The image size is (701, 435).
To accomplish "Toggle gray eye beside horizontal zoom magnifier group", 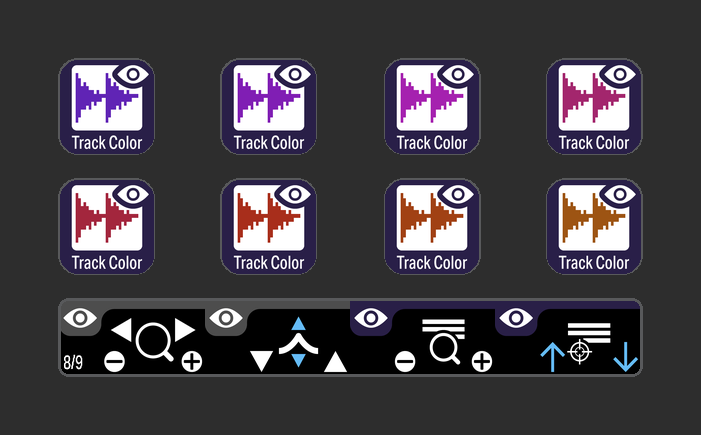I will pos(80,318).
